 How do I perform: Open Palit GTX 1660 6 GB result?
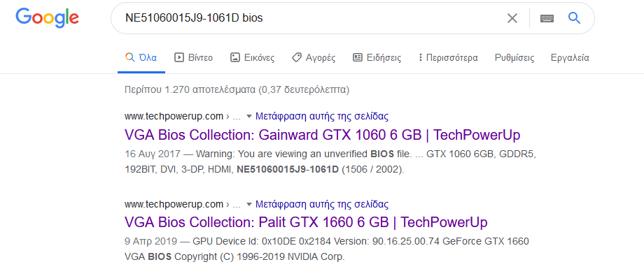click(306, 222)
